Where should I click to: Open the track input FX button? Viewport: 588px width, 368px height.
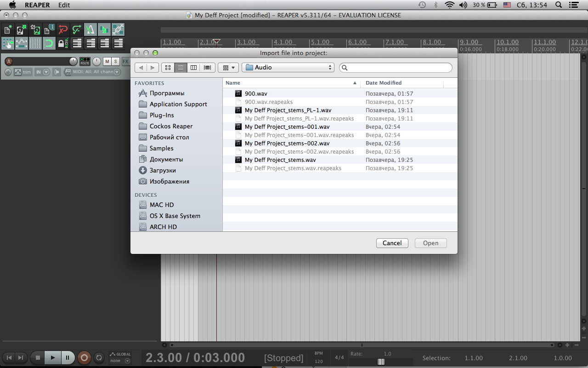(x=68, y=72)
